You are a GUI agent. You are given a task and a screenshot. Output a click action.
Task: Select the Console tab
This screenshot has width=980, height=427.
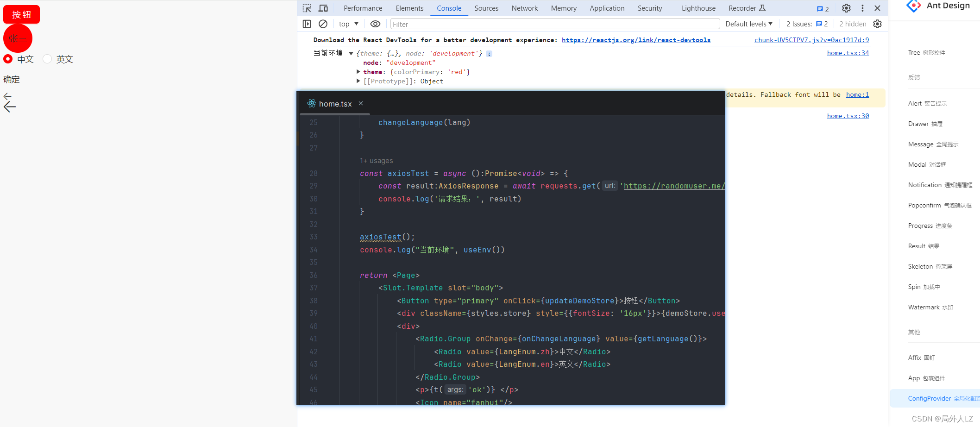(x=449, y=8)
